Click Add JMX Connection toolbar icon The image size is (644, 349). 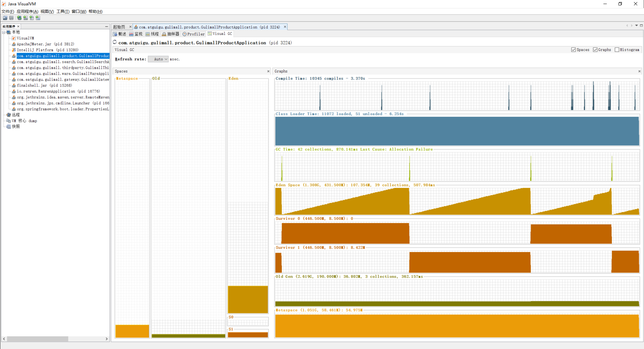[25, 18]
